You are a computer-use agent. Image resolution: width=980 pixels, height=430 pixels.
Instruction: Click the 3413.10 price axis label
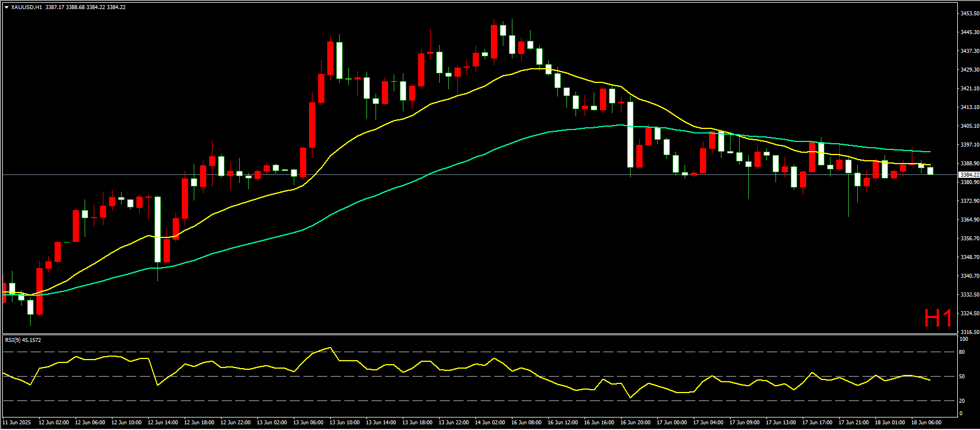tap(969, 107)
